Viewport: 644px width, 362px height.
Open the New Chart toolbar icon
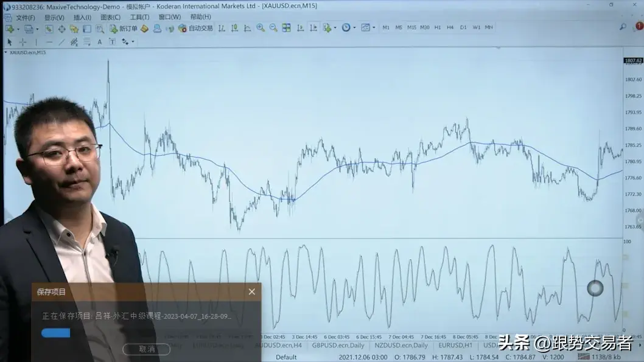(10, 29)
